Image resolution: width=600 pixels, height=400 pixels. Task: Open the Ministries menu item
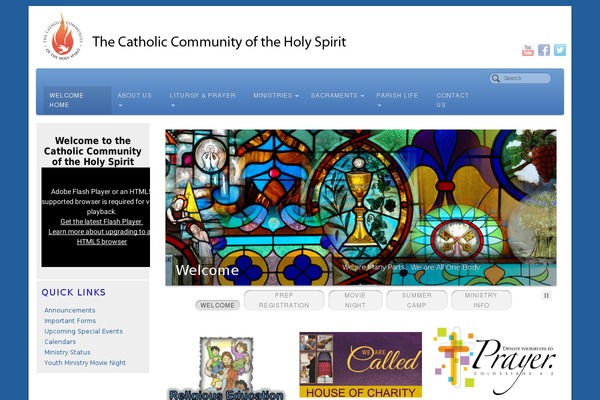point(272,96)
